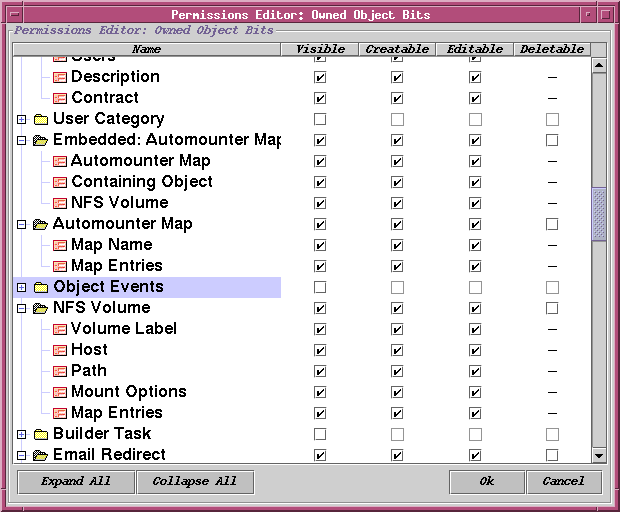
Task: Click the Name column header
Action: point(147,49)
